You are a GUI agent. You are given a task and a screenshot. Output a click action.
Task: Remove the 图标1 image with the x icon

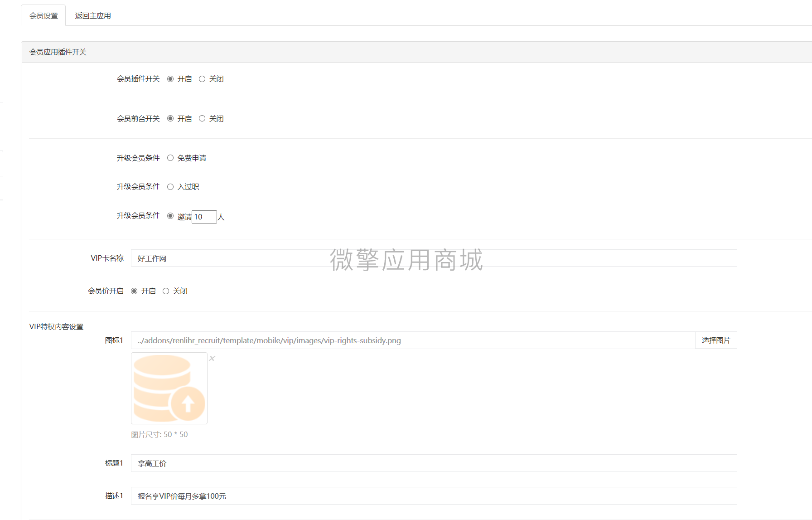(212, 358)
